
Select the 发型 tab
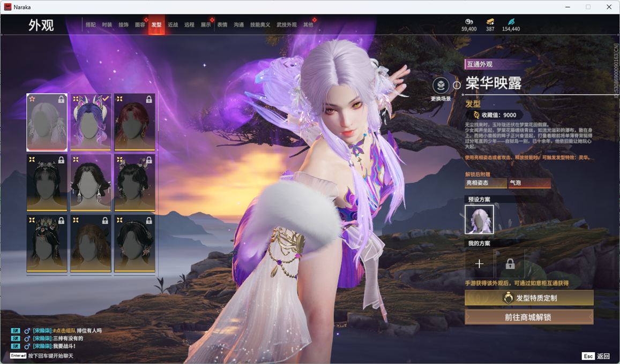(156, 25)
